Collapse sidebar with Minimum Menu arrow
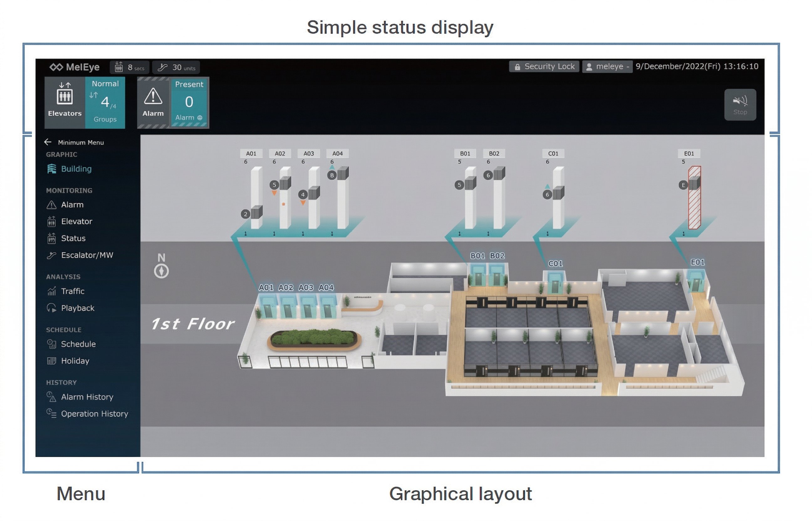812x521 pixels. tap(48, 142)
